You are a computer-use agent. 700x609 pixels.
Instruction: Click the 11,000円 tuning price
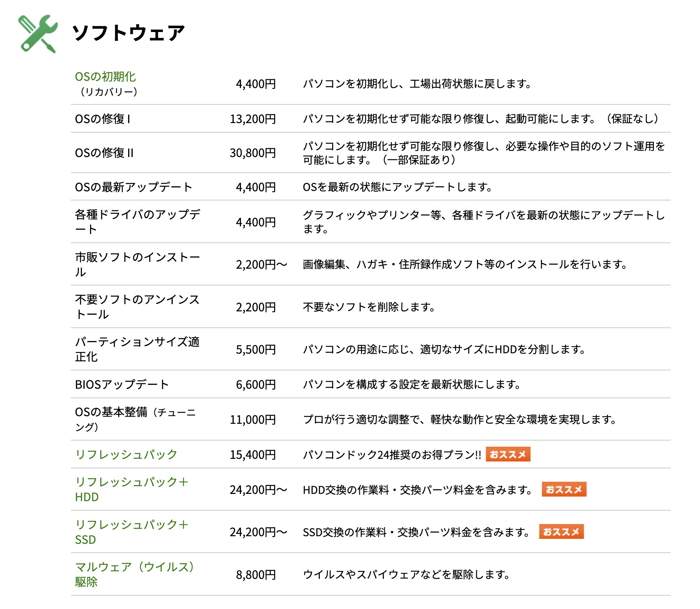[x=253, y=420]
